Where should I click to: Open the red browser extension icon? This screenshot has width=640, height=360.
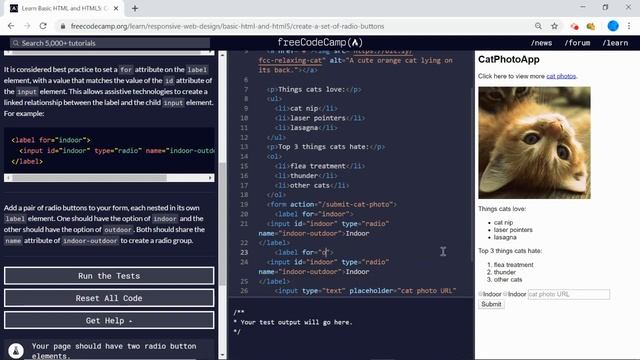574,26
